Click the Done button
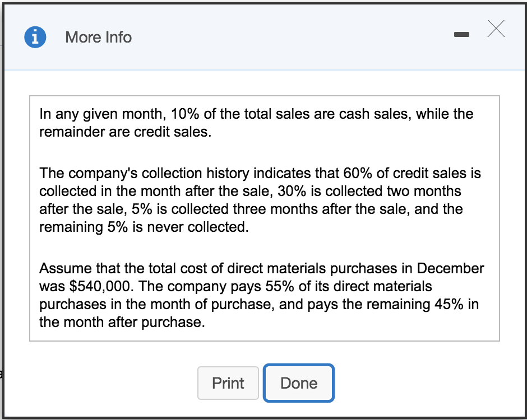Viewport: 527px width, 420px height. pyautogui.click(x=299, y=383)
